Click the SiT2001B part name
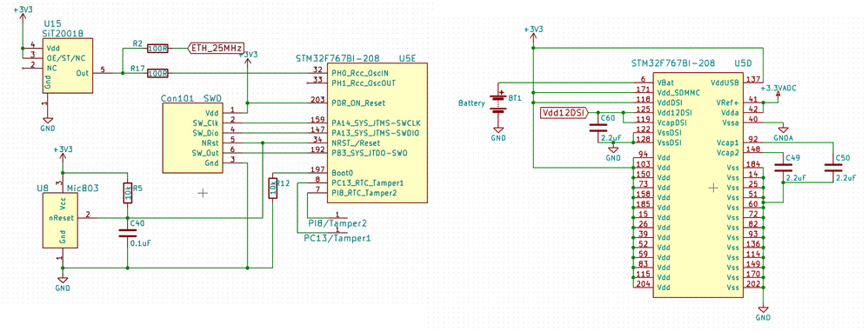The width and height of the screenshot is (868, 331). pos(63,34)
